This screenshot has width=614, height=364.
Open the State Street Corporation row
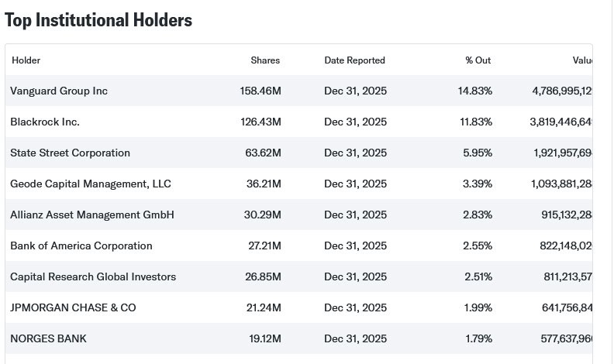(x=71, y=153)
